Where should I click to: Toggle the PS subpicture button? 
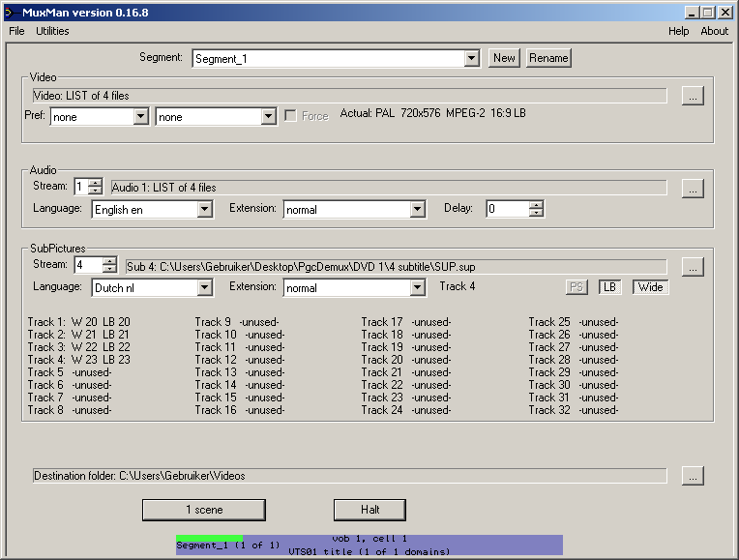point(576,287)
